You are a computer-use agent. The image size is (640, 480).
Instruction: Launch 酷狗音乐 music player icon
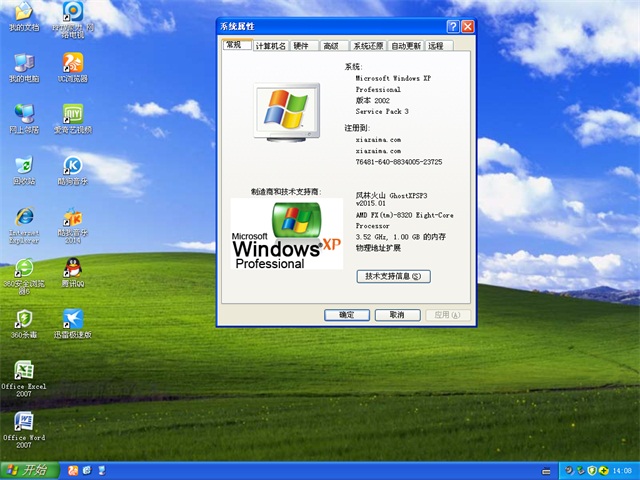72,165
